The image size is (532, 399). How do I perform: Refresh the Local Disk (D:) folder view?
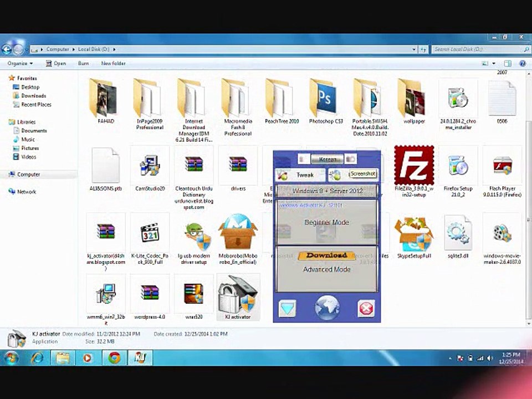[423, 49]
